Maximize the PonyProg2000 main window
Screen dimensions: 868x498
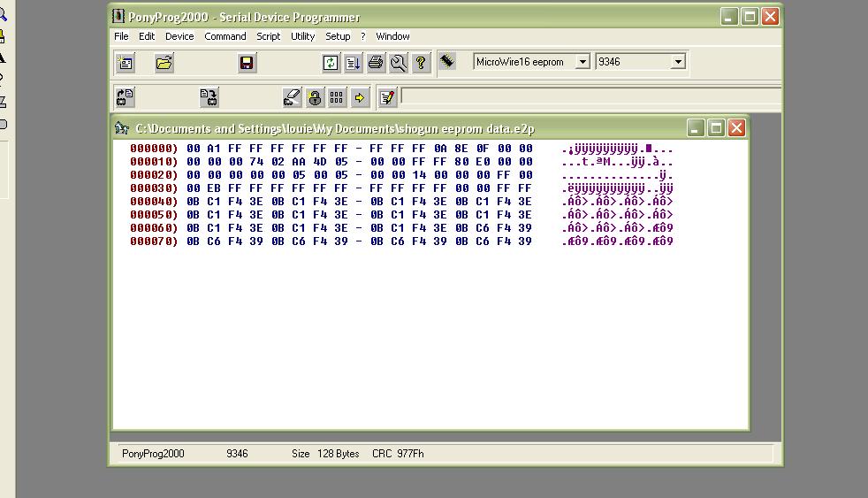750,17
